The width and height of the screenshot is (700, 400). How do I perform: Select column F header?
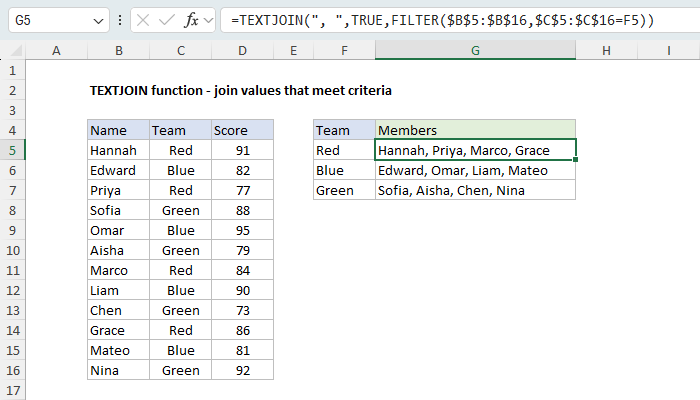[x=344, y=50]
